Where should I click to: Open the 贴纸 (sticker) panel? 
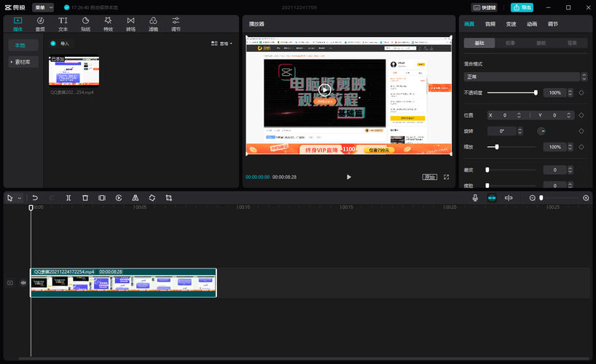(x=85, y=24)
